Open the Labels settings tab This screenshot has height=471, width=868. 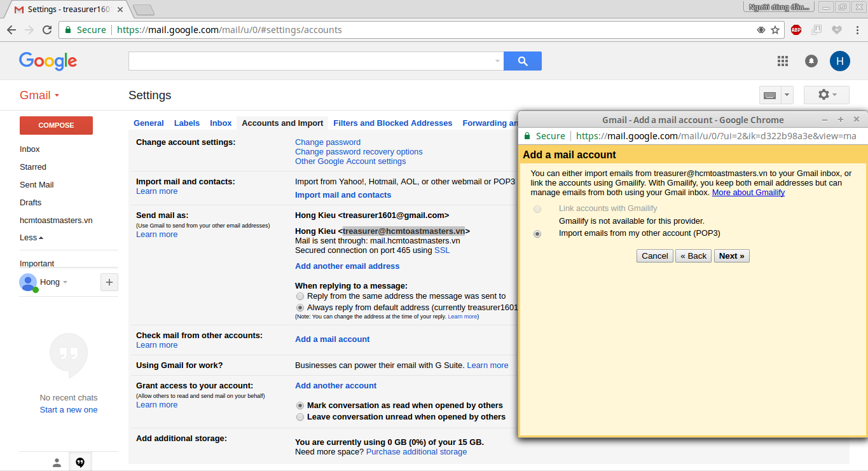187,123
